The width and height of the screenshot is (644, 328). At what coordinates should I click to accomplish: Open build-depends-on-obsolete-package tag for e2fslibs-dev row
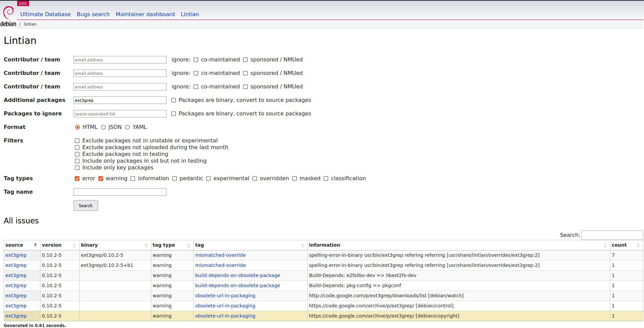(x=238, y=275)
